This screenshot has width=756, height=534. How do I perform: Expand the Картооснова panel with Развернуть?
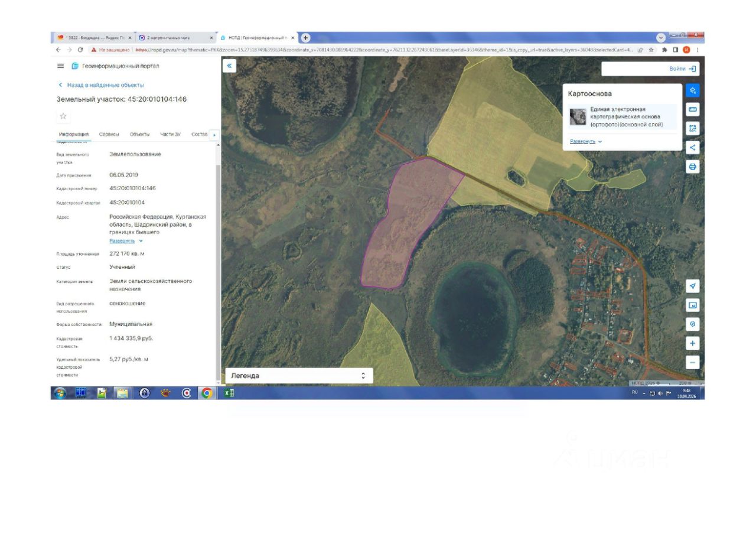[586, 142]
